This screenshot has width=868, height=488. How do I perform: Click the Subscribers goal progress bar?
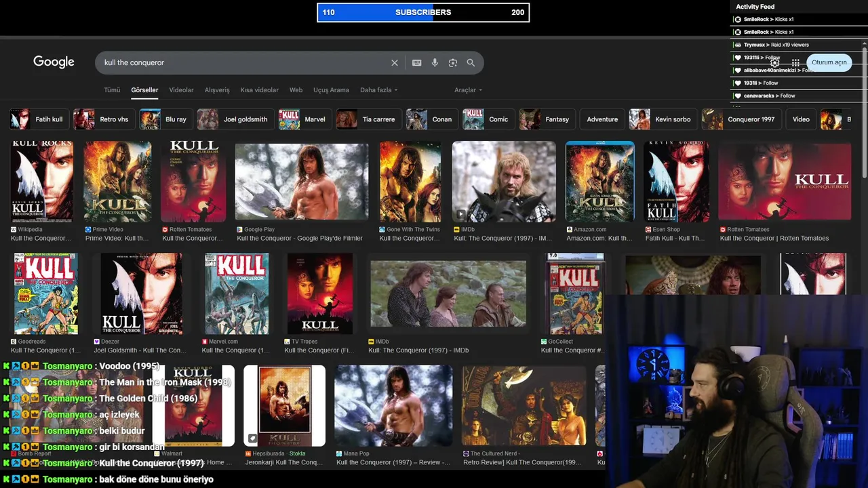pos(423,12)
